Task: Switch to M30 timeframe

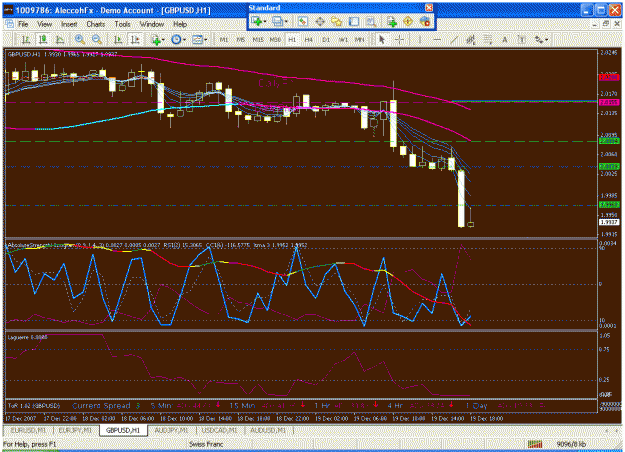Action: 275,39
